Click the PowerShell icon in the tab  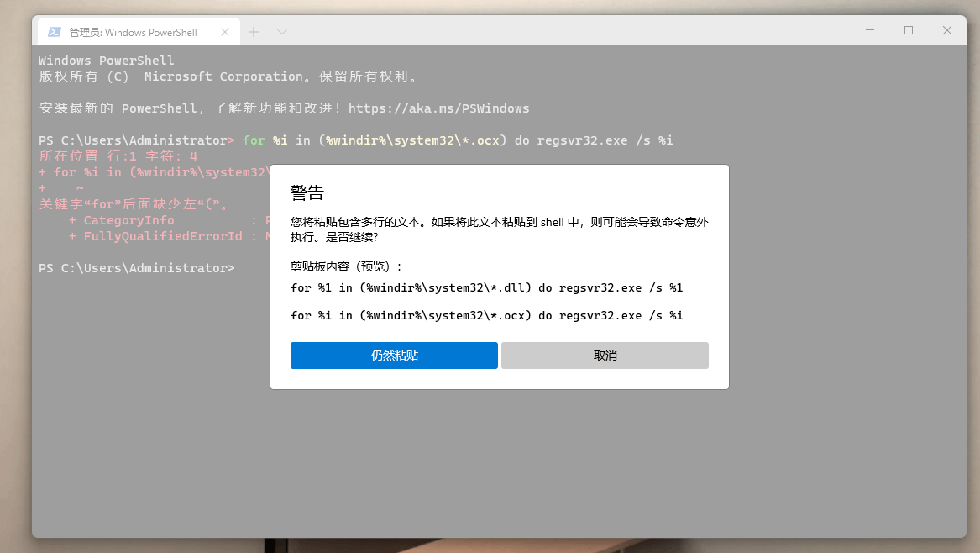pyautogui.click(x=55, y=32)
